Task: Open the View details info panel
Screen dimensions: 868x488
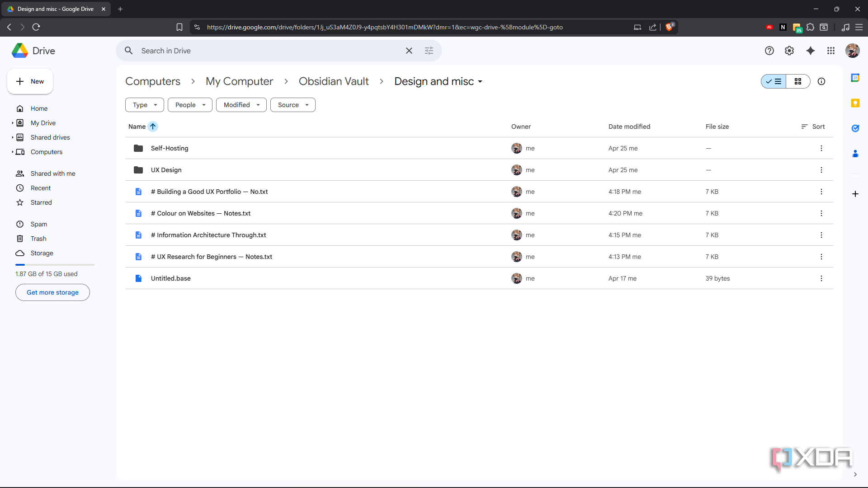Action: [x=821, y=81]
